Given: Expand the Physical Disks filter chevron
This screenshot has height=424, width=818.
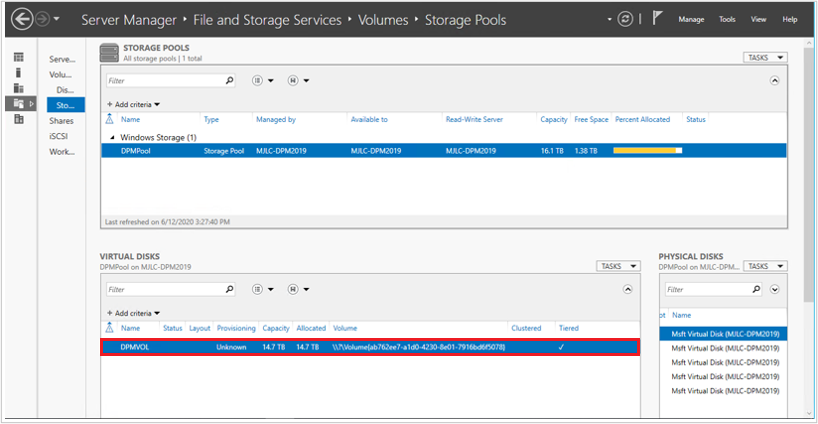Looking at the screenshot, I should 776,290.
